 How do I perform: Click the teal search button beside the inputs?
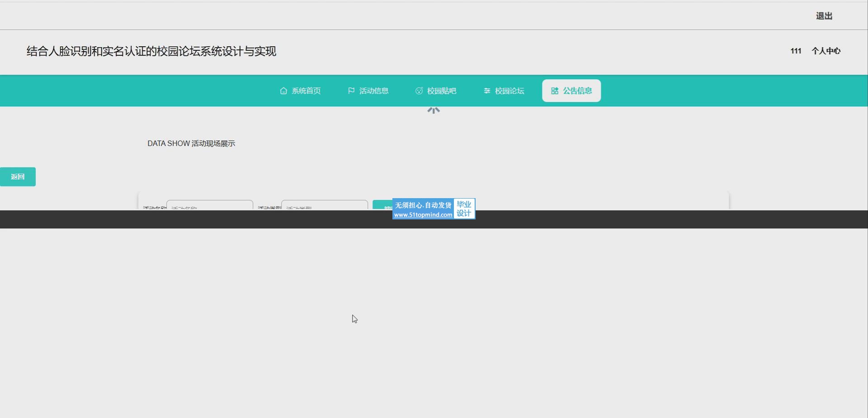pyautogui.click(x=382, y=205)
